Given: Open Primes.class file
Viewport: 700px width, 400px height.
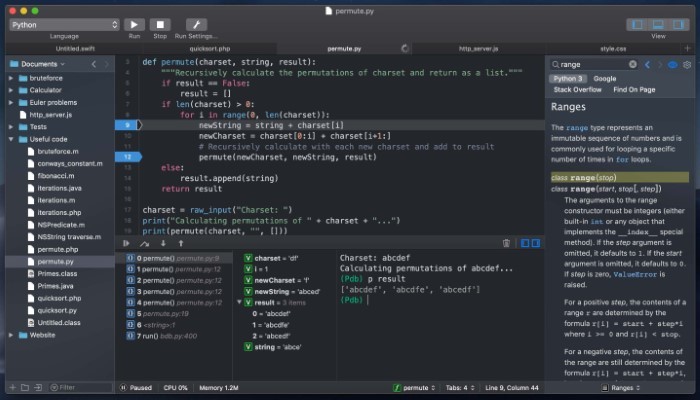Looking at the screenshot, I should [57, 274].
